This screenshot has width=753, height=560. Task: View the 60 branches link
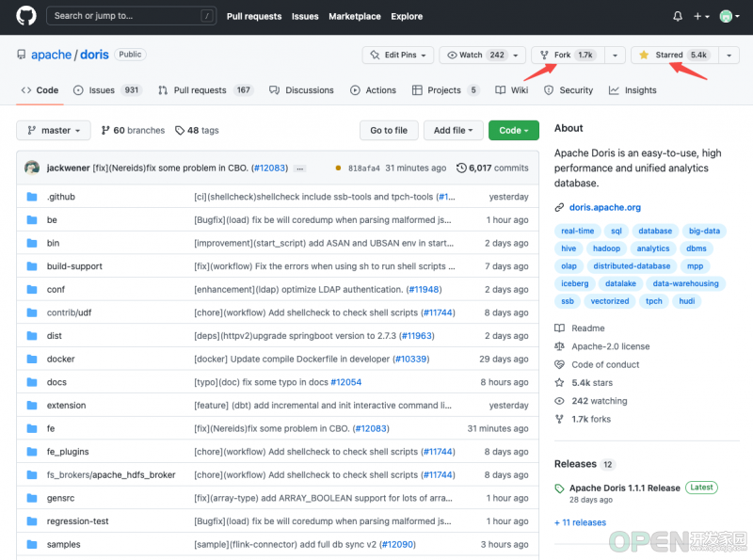tap(133, 130)
